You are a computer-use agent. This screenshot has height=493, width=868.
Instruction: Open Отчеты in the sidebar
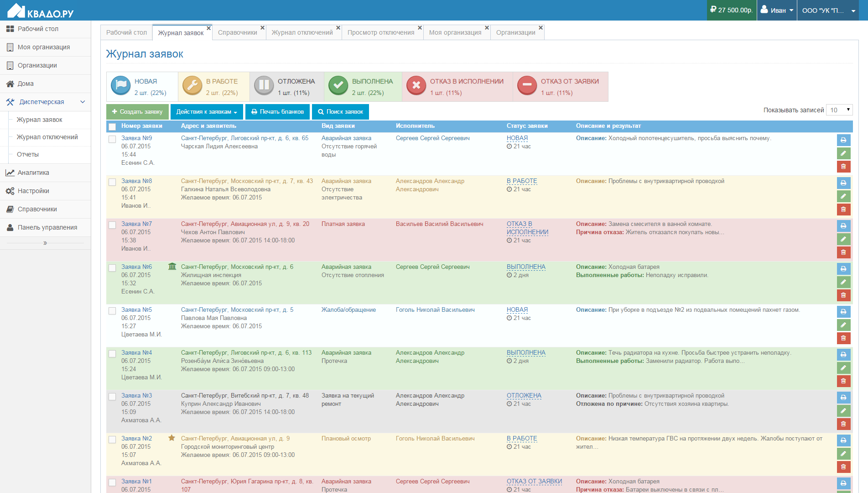(x=28, y=154)
